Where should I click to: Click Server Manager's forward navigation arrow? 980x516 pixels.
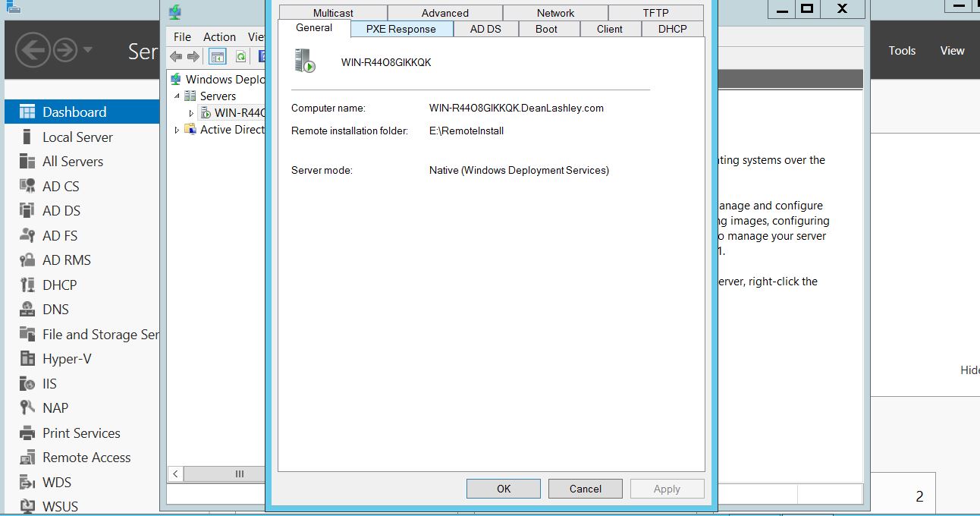point(66,50)
